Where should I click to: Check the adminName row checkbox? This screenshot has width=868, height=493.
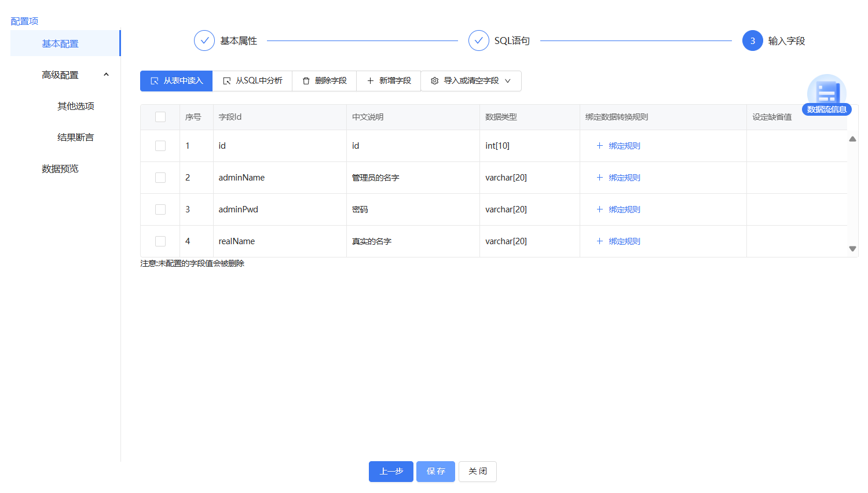pos(160,178)
